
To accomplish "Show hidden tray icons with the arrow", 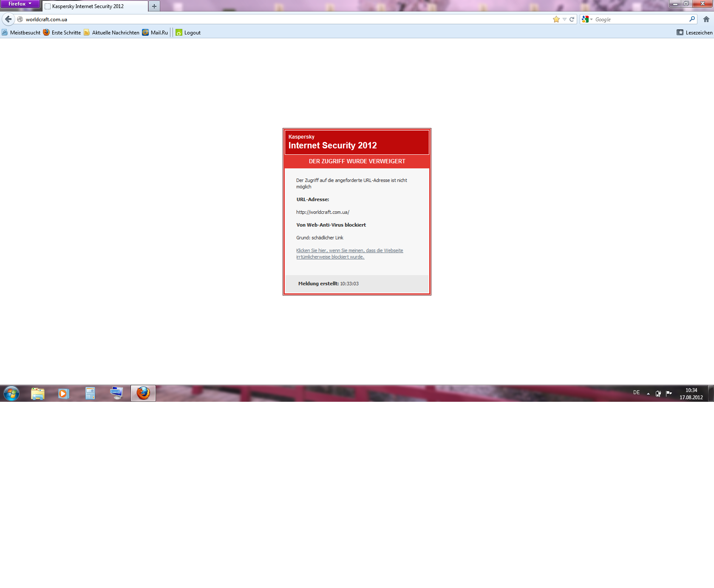I will click(648, 394).
